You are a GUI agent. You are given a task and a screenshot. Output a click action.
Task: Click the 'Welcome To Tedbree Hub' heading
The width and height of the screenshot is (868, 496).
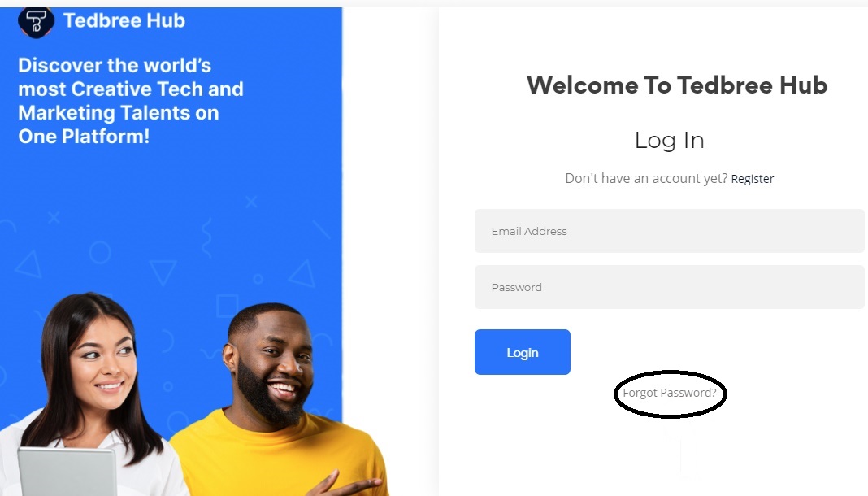pyautogui.click(x=676, y=85)
